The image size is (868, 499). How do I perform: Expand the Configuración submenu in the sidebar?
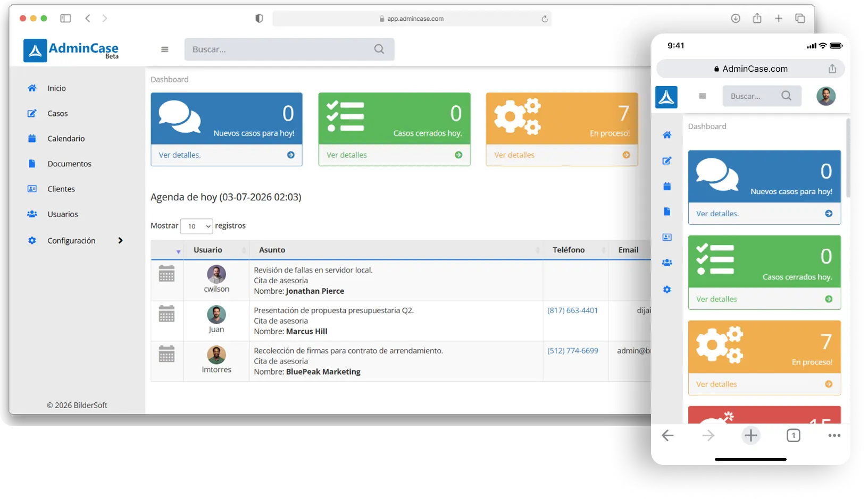(120, 241)
